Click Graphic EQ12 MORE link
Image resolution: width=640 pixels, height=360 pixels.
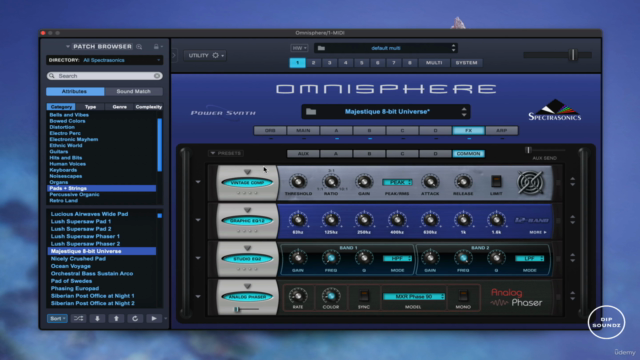538,232
